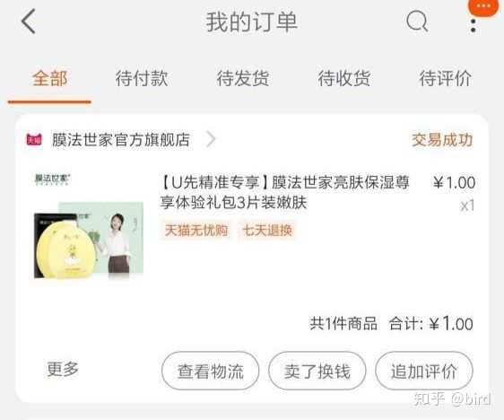Click the 追加评价 button
The height and width of the screenshot is (420, 504).
click(x=424, y=371)
